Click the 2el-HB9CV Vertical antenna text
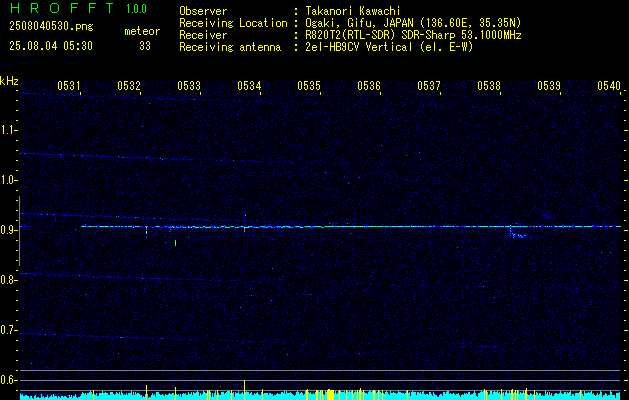This screenshot has width=629, height=400. point(389,47)
